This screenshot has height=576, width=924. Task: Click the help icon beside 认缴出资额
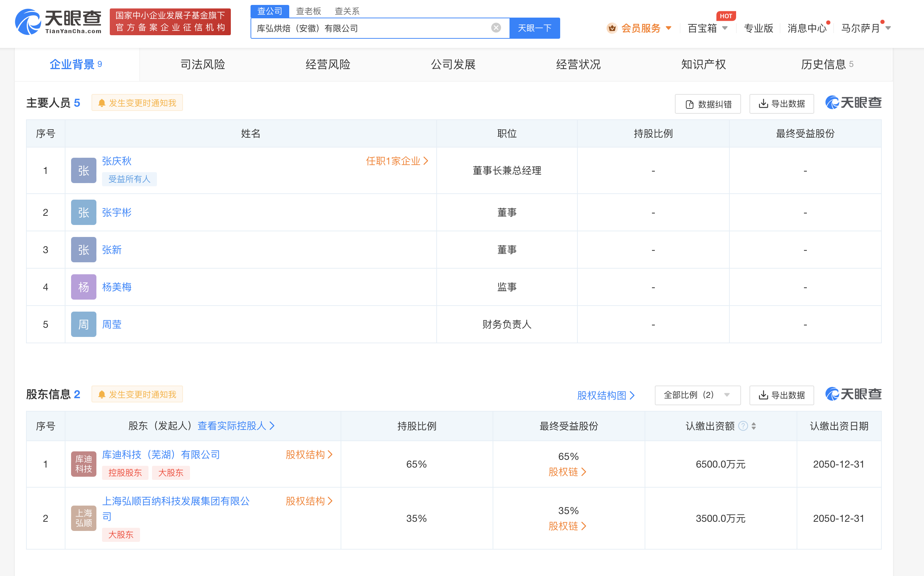[x=743, y=426]
